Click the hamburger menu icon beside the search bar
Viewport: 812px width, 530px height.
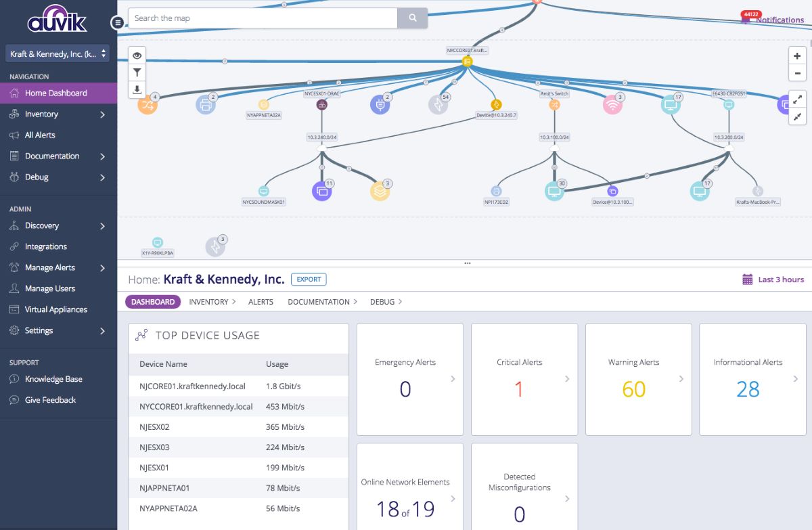[117, 22]
